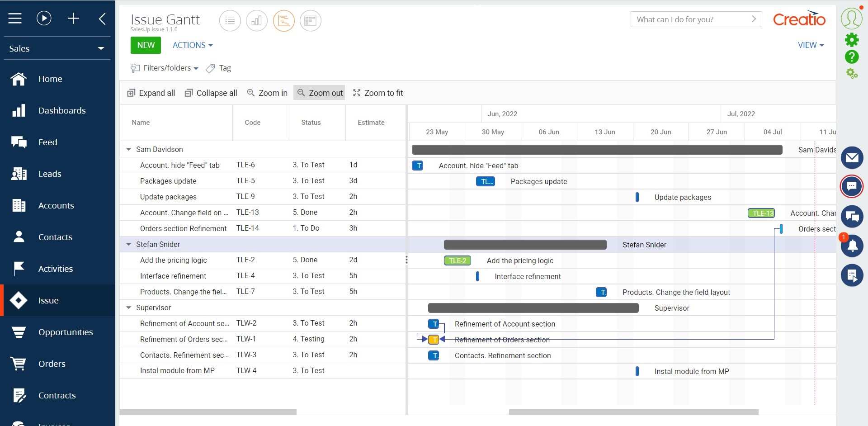This screenshot has width=868, height=426.
Task: Open the chart view of issues
Action: 256,20
